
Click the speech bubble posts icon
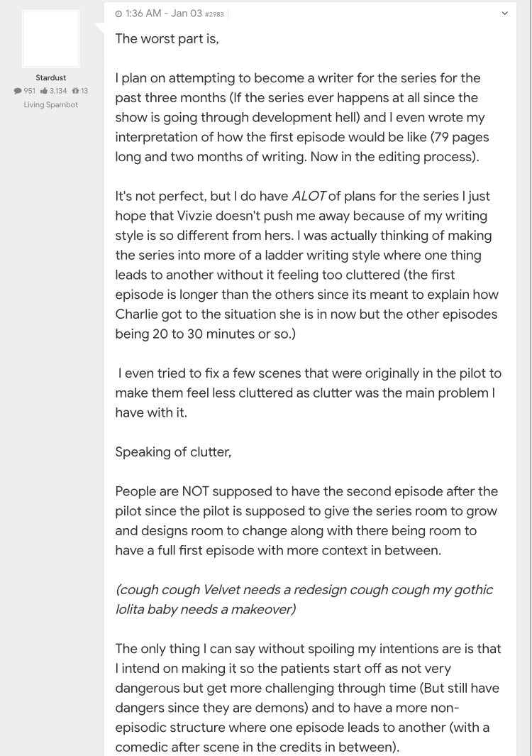(x=18, y=91)
